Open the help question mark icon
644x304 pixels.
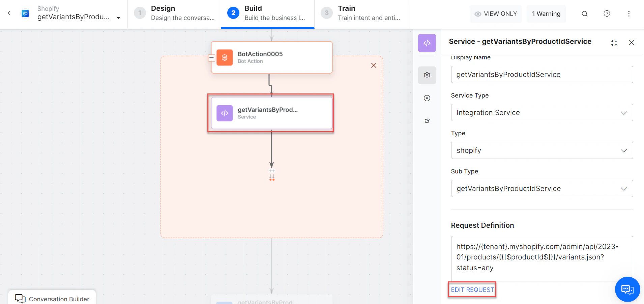click(607, 13)
